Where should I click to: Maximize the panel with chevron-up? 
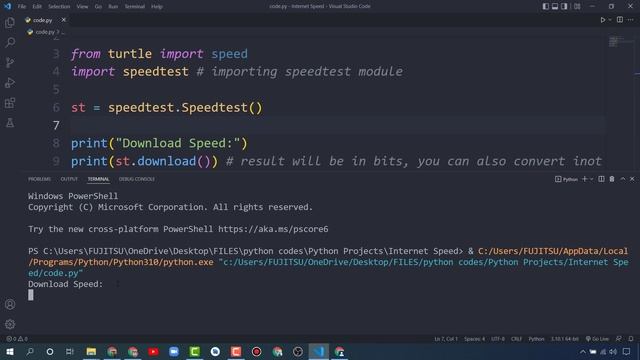[x=623, y=179]
